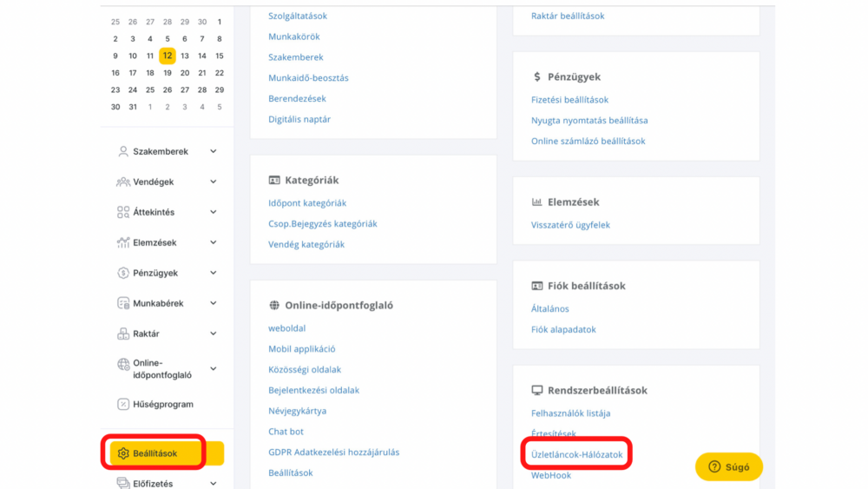The height and width of the screenshot is (489, 868).
Task: Expand the Szakemberek sidebar chevron
Action: pyautogui.click(x=214, y=151)
